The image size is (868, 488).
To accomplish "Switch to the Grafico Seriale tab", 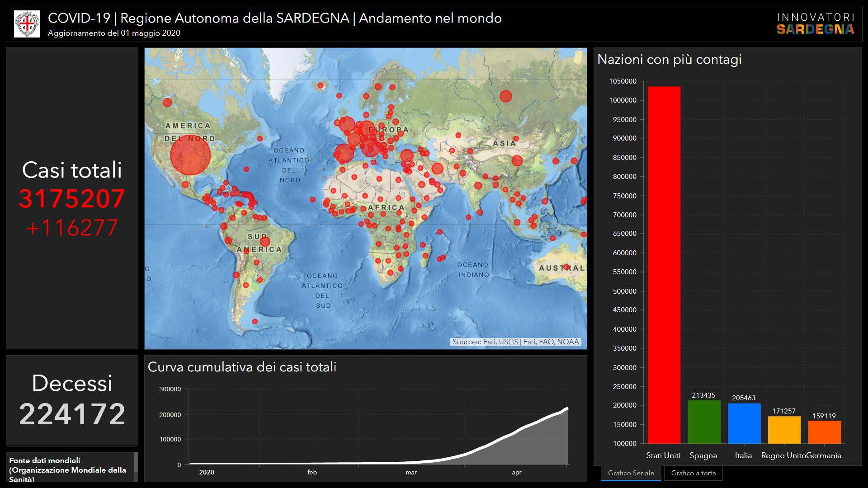I will (x=631, y=473).
